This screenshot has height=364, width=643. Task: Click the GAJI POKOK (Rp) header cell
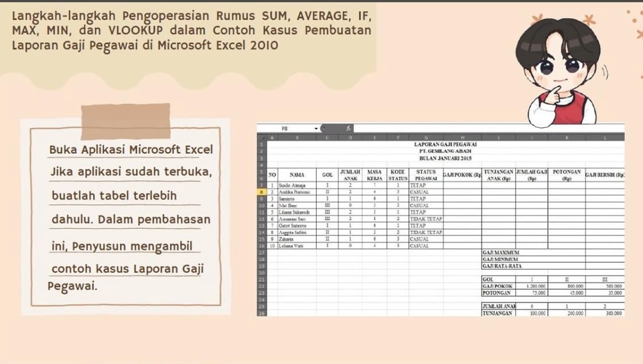[x=462, y=175]
